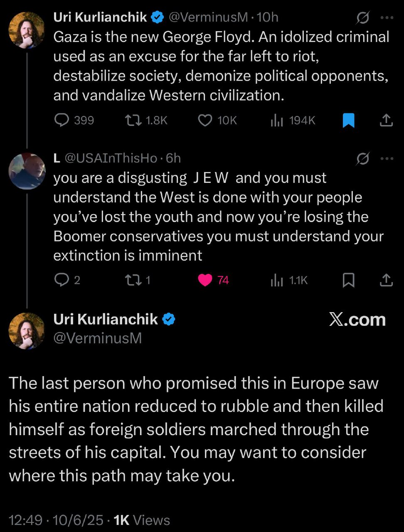Open the @USAInThisHo profile picture
The image size is (404, 532).
[x=27, y=171]
